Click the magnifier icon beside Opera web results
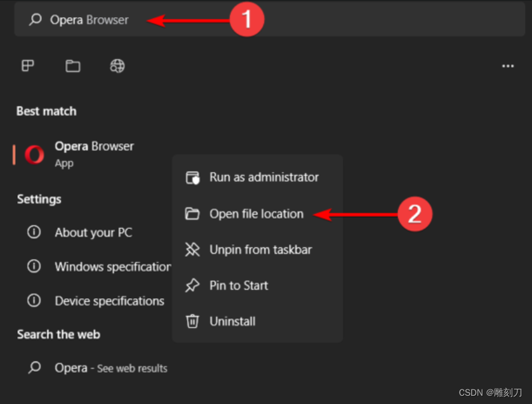This screenshot has width=532, height=404. coord(35,368)
